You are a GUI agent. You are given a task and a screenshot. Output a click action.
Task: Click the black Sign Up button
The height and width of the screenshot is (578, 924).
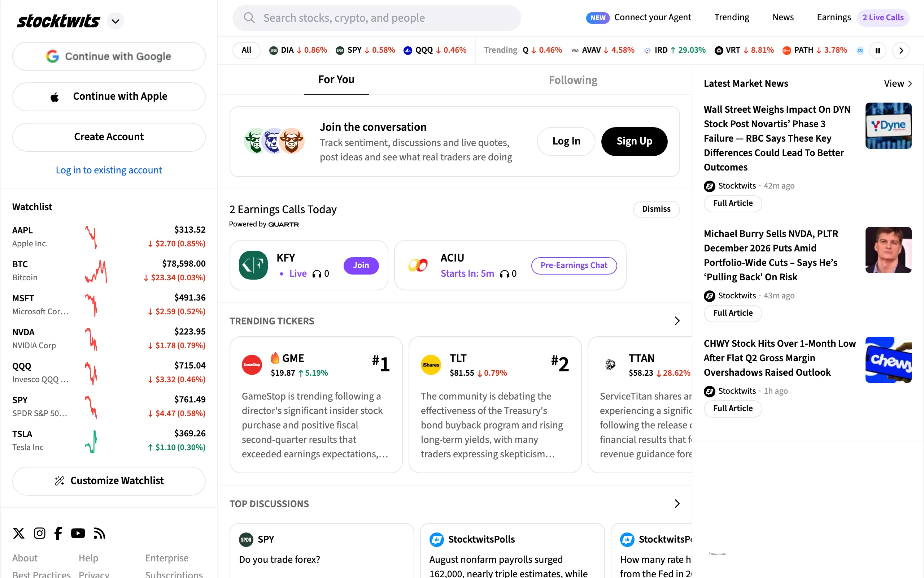[634, 141]
